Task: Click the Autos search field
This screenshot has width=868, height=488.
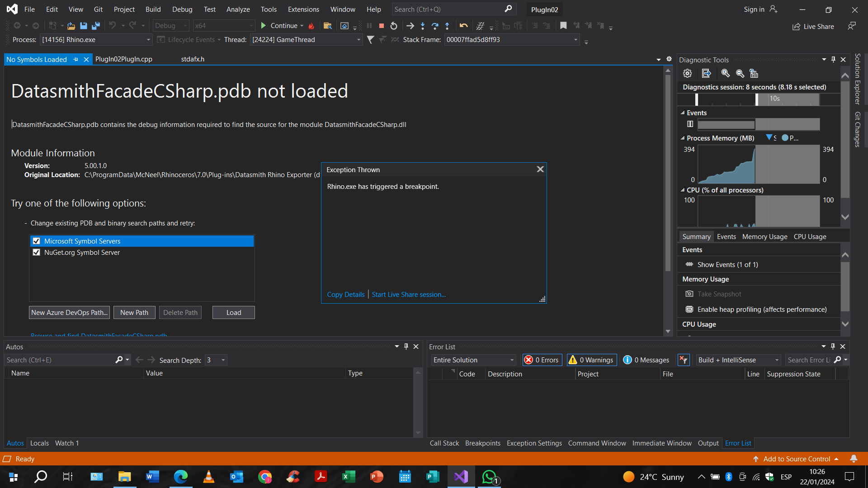Action: point(59,360)
